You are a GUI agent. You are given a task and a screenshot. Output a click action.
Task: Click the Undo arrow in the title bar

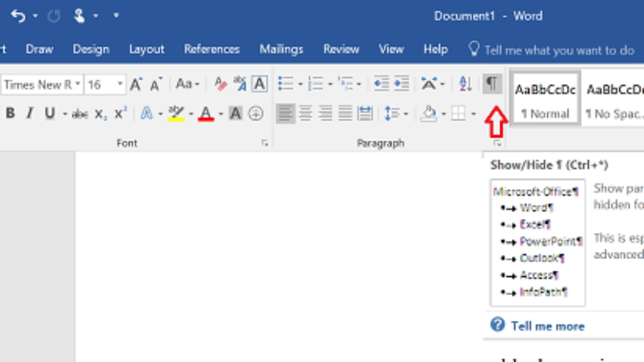pyautogui.click(x=18, y=16)
